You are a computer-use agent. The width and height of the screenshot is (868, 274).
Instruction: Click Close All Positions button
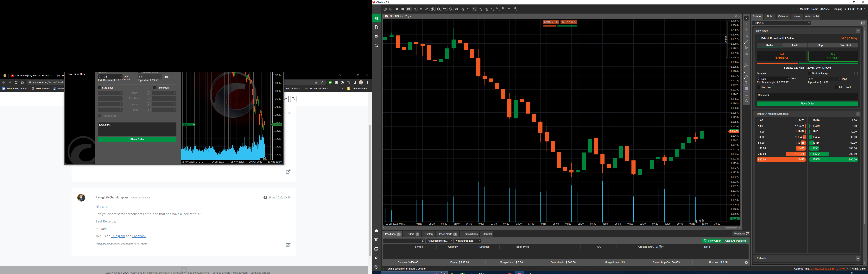(x=736, y=241)
